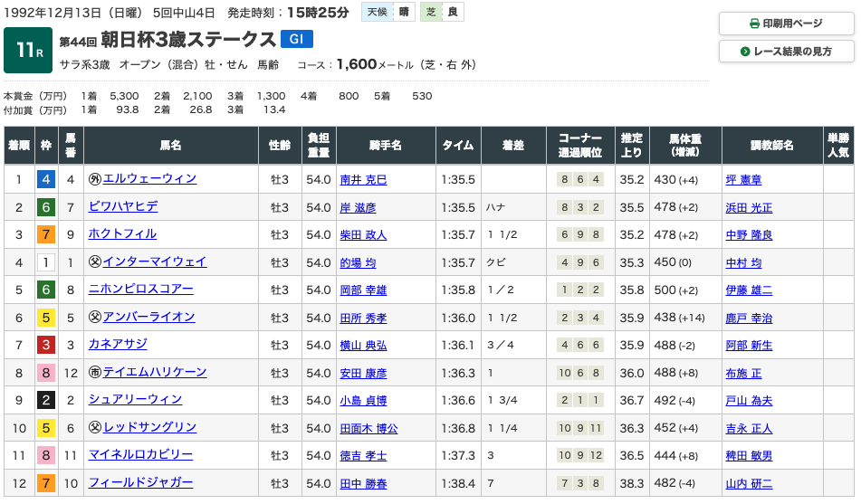Click the printer icon for the print page

pyautogui.click(x=755, y=24)
